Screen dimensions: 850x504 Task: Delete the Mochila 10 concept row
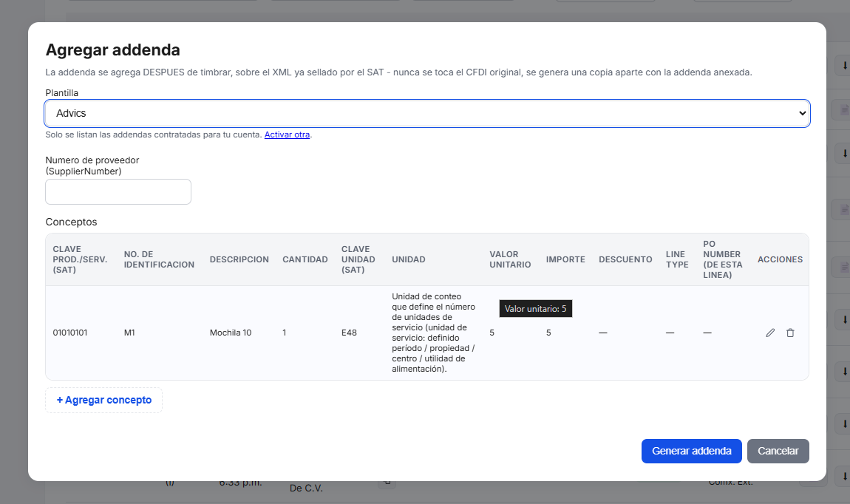tap(790, 333)
